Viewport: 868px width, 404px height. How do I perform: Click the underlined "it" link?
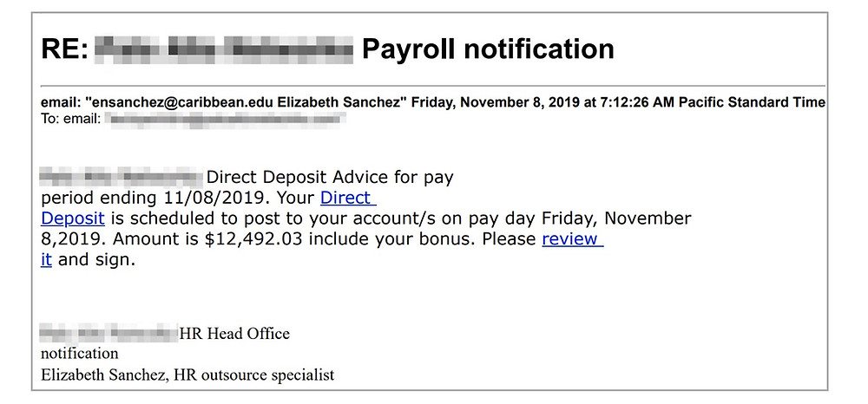click(47, 259)
